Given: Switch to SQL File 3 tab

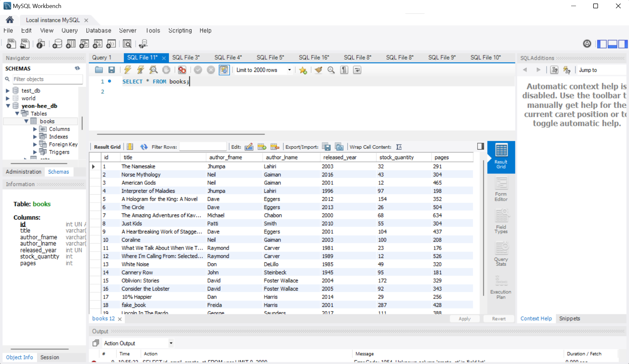Looking at the screenshot, I should (x=186, y=58).
